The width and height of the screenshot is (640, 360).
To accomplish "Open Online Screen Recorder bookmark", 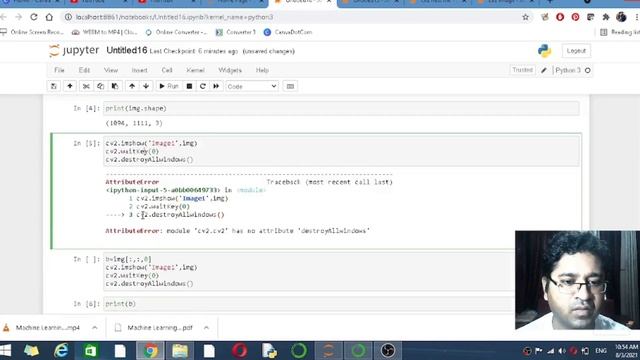I will pos(33,32).
